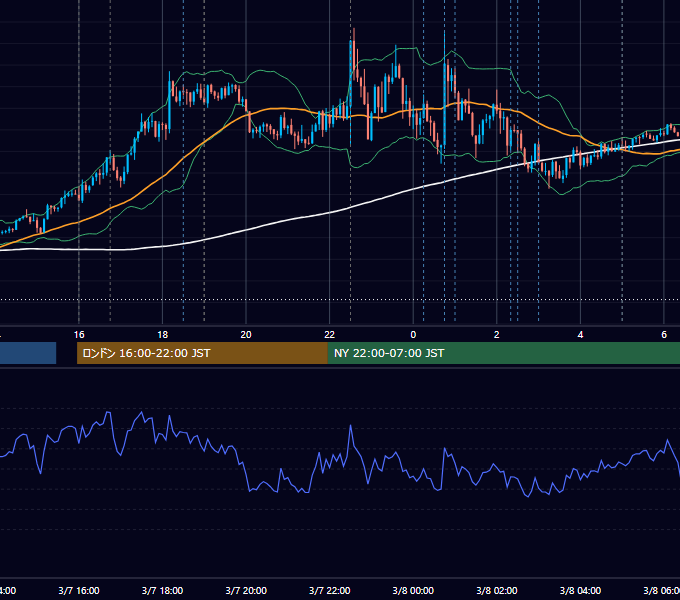Click the '3/7 16:00' time label
Screen dimensions: 680x600
tap(79, 590)
